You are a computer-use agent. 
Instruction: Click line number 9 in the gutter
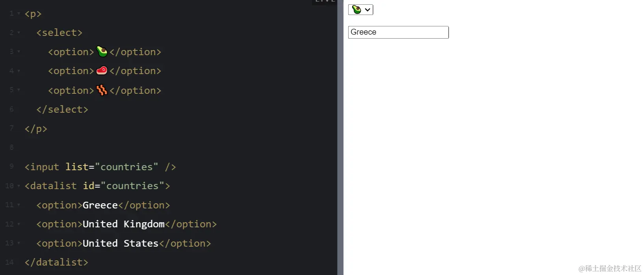(11, 166)
